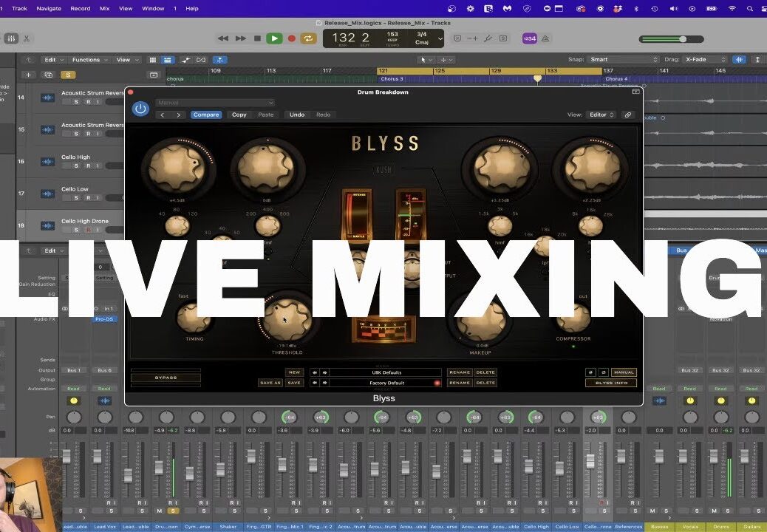Open the Mix menu

(105, 8)
